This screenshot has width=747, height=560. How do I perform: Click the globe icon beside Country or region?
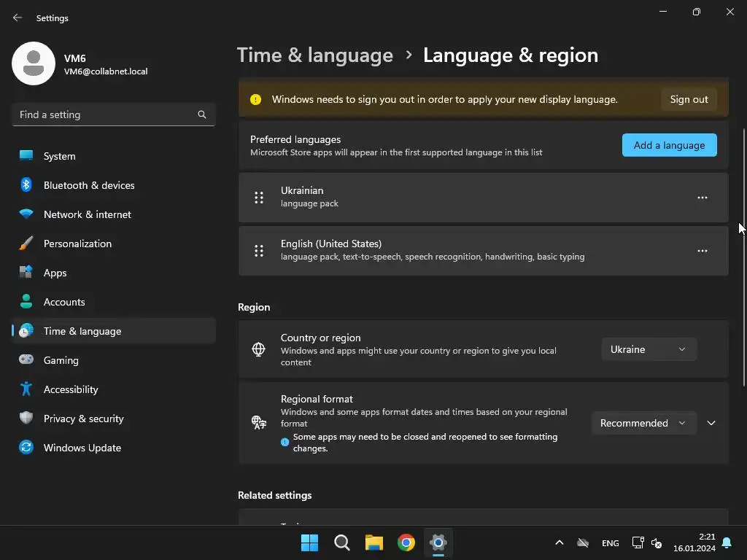click(259, 349)
